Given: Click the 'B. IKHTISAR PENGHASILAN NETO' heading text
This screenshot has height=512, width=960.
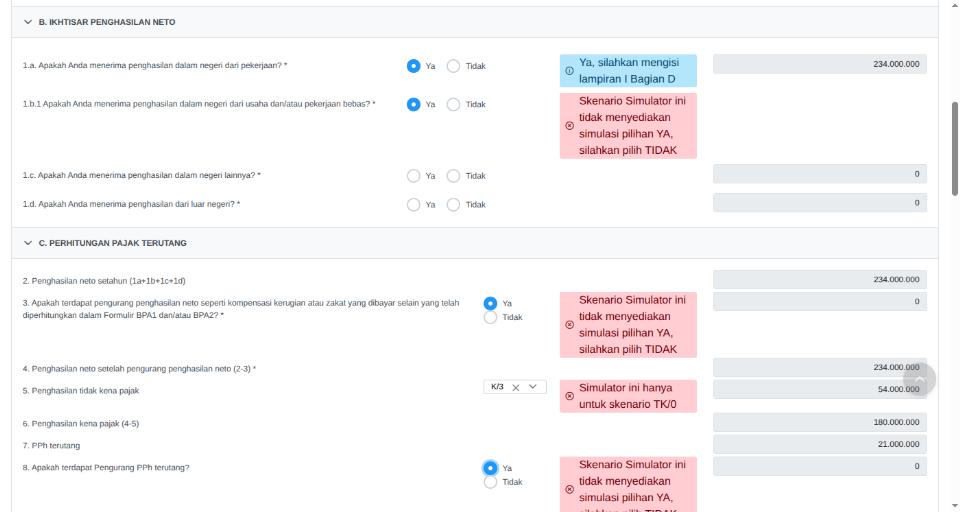Looking at the screenshot, I should click(x=107, y=22).
